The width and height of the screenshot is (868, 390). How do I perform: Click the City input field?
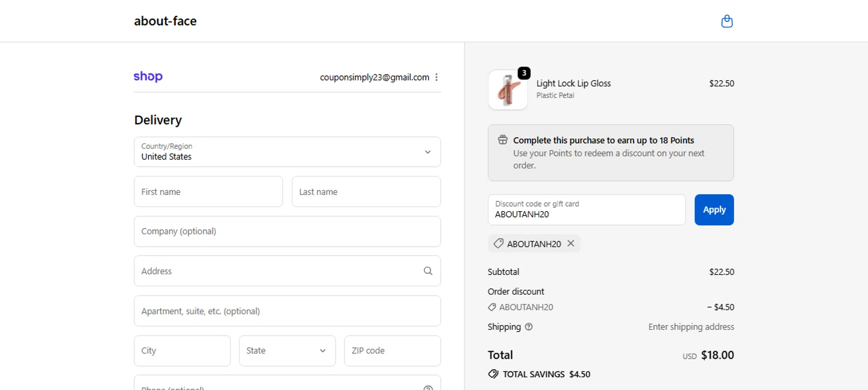[x=182, y=351]
